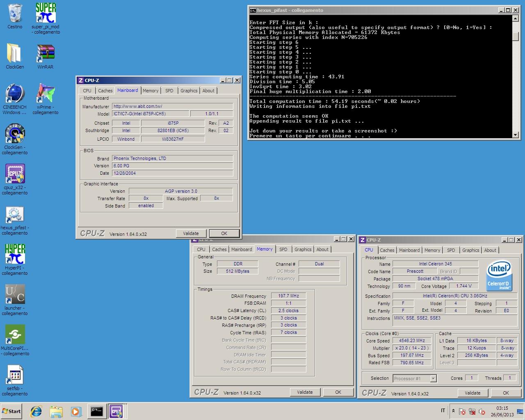Open the ClockGen folder icon
Viewport: 525px width, 420px height.
(15, 56)
